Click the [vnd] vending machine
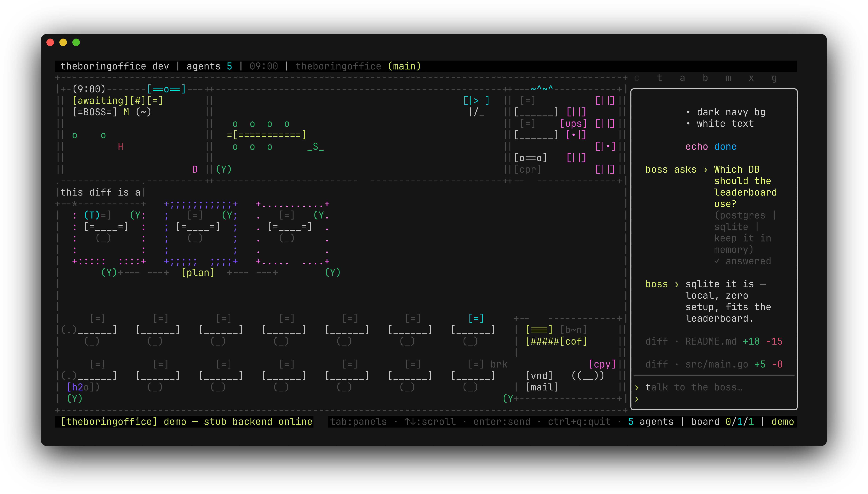 pyautogui.click(x=539, y=376)
